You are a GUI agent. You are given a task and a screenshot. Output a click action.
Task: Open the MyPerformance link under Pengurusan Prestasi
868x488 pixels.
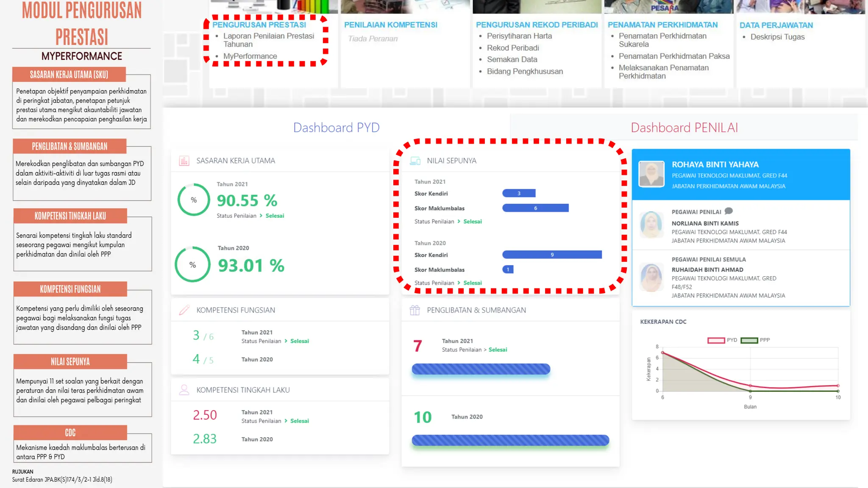(x=250, y=56)
